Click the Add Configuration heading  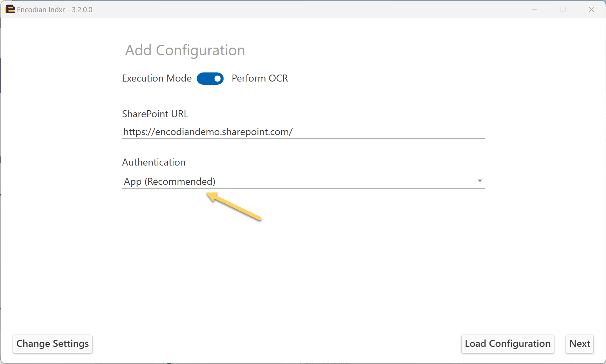click(185, 50)
